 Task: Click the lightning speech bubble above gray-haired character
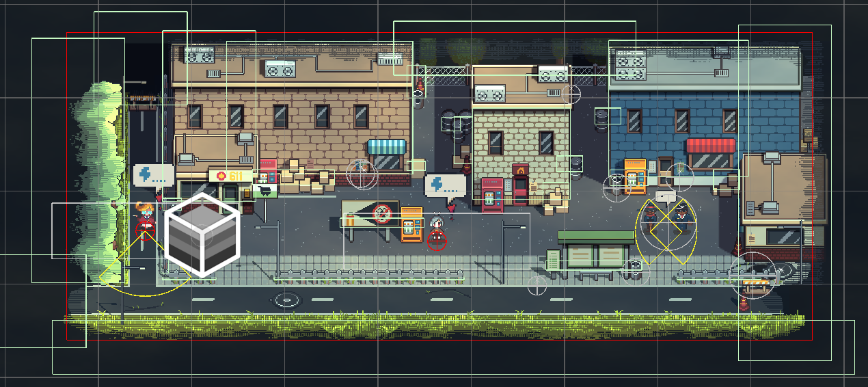[445, 187]
